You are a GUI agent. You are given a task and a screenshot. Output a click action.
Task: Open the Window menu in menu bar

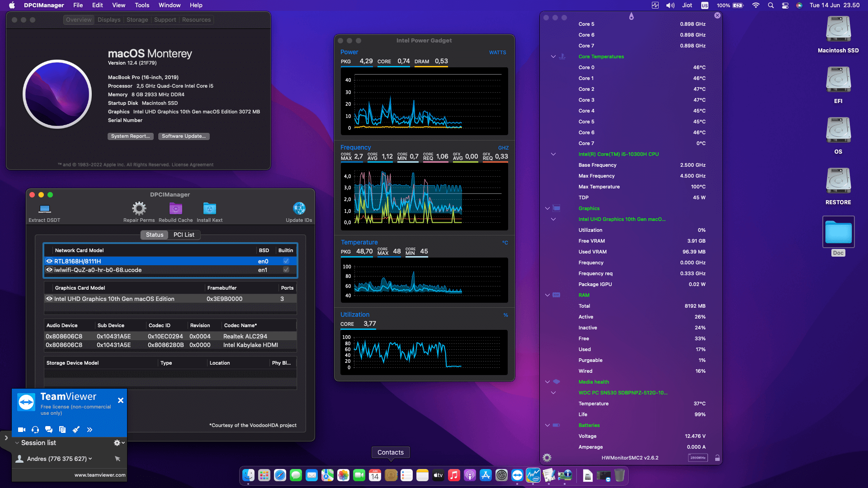170,5
